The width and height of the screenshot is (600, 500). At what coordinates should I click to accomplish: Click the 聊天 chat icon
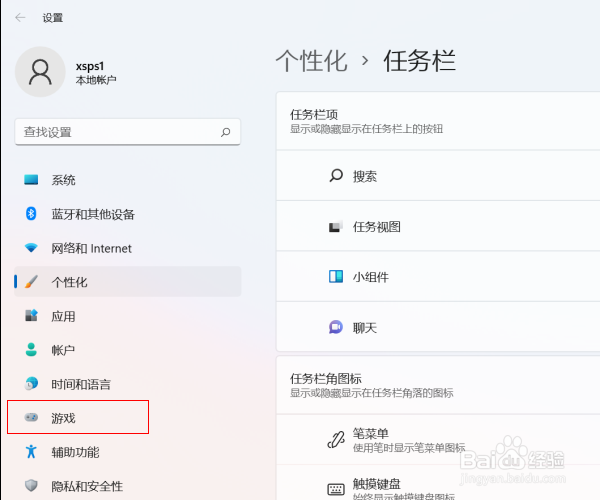click(x=336, y=327)
